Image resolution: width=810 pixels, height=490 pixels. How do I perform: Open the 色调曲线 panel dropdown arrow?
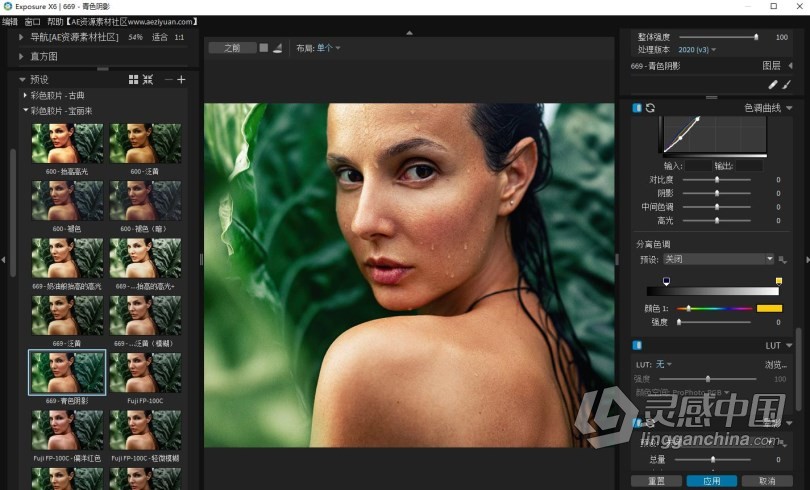pyautogui.click(x=789, y=108)
